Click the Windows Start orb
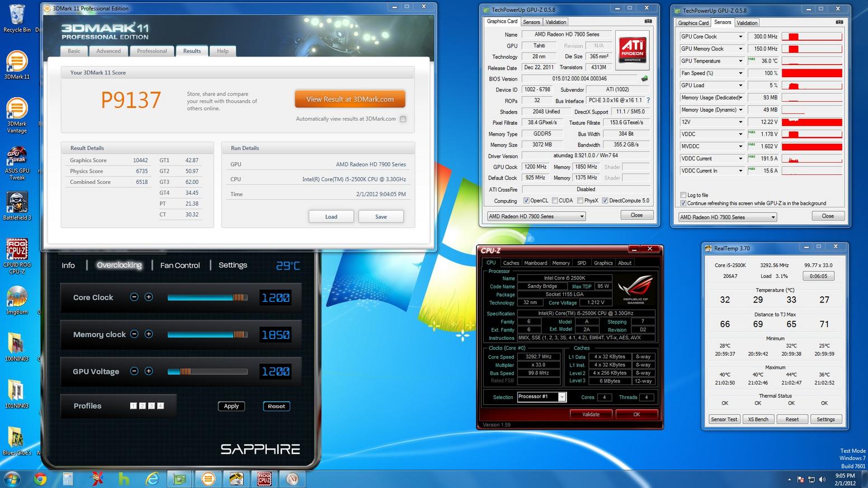Screen dimensions: 868x488 [12, 479]
